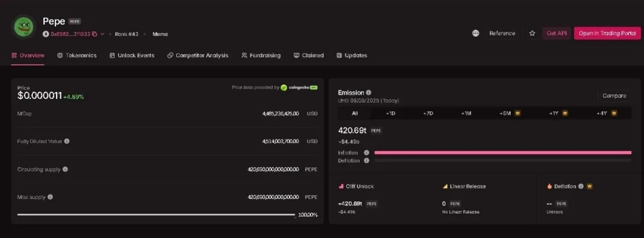
Task: Copy the Pepe contract address
Action: pos(95,34)
